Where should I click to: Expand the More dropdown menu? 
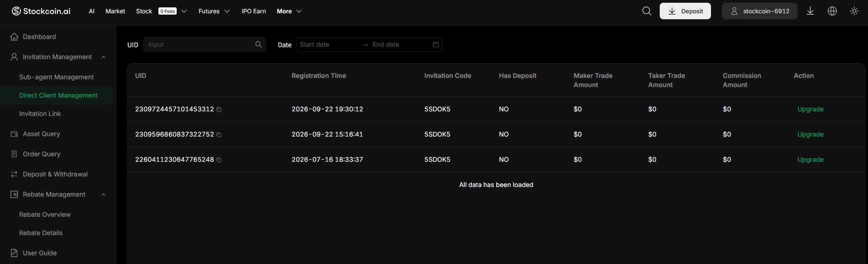(299, 11)
